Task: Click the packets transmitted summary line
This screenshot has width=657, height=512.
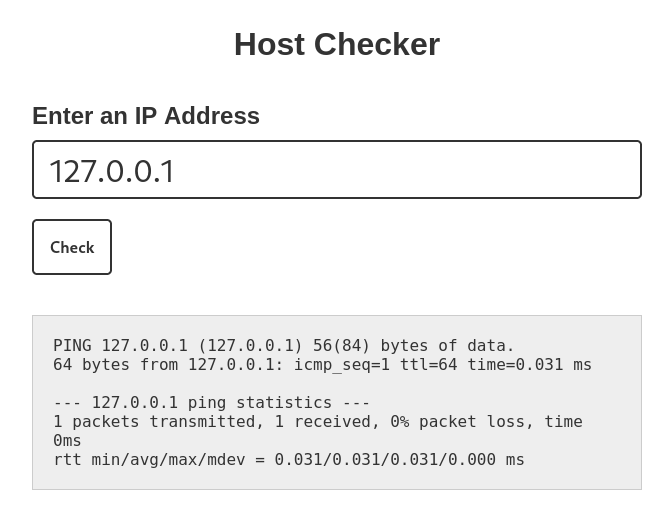Action: click(x=317, y=422)
